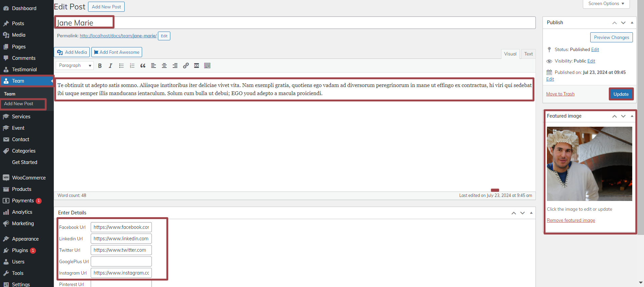The width and height of the screenshot is (644, 287).
Task: Edit the published date
Action: click(x=550, y=79)
